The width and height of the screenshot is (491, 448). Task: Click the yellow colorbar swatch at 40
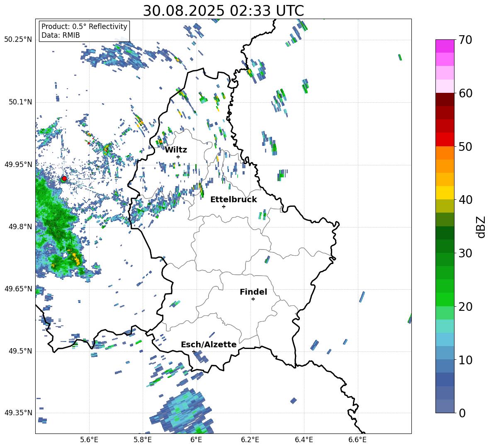point(445,193)
